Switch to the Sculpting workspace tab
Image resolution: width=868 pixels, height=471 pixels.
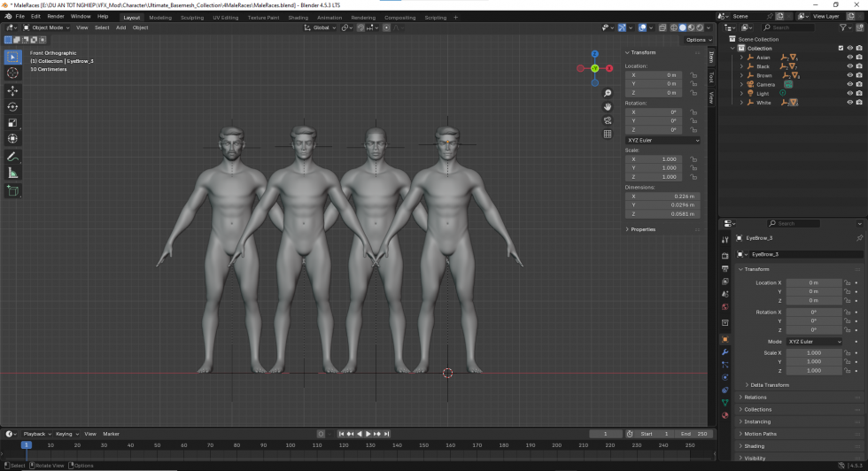coord(191,17)
